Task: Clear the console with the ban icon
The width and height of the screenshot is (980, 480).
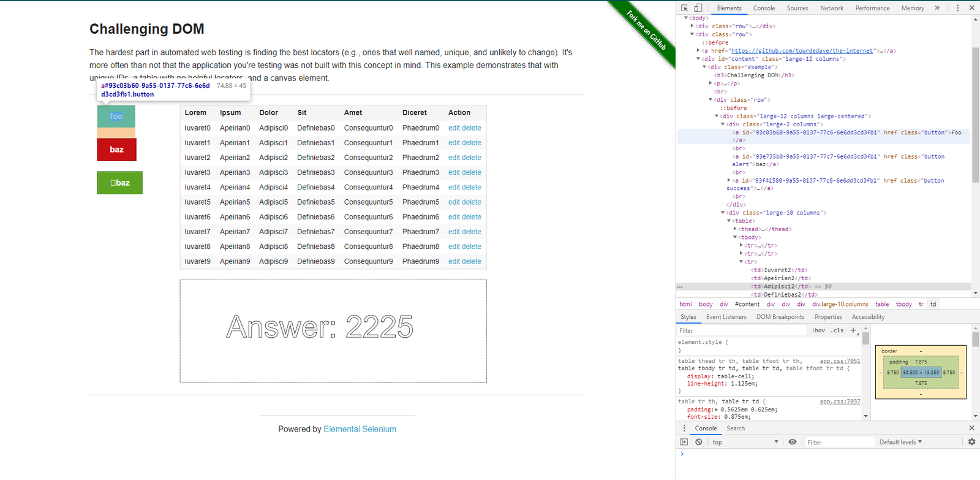Action: pos(699,442)
